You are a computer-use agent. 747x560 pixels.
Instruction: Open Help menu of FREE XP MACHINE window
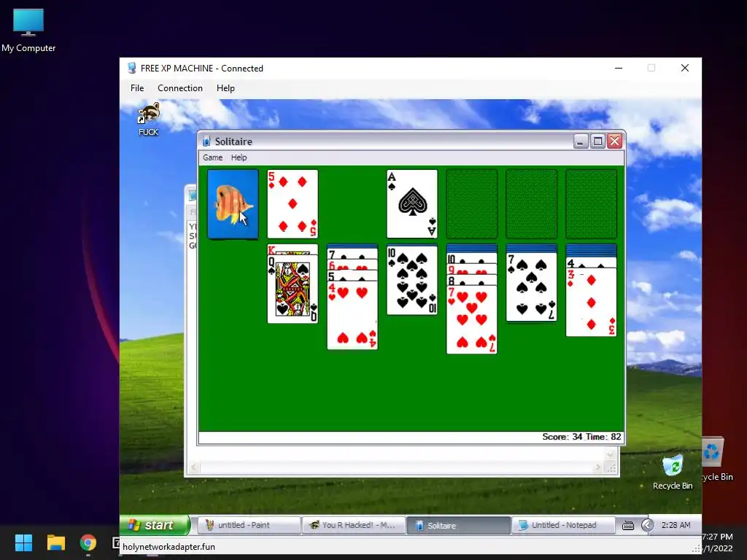pos(225,88)
